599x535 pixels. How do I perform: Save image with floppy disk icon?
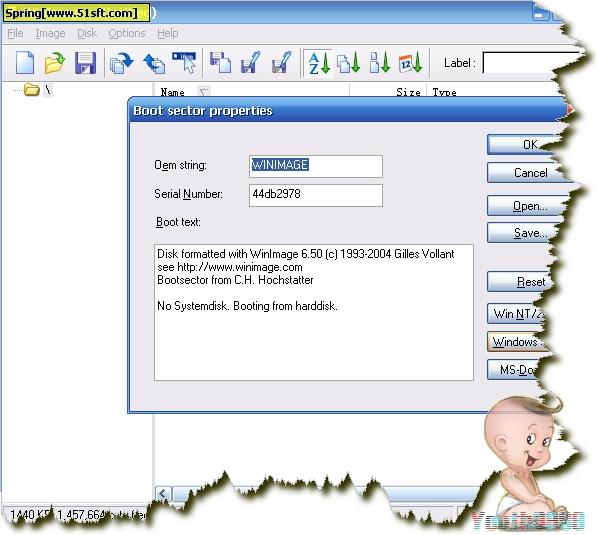tap(85, 63)
